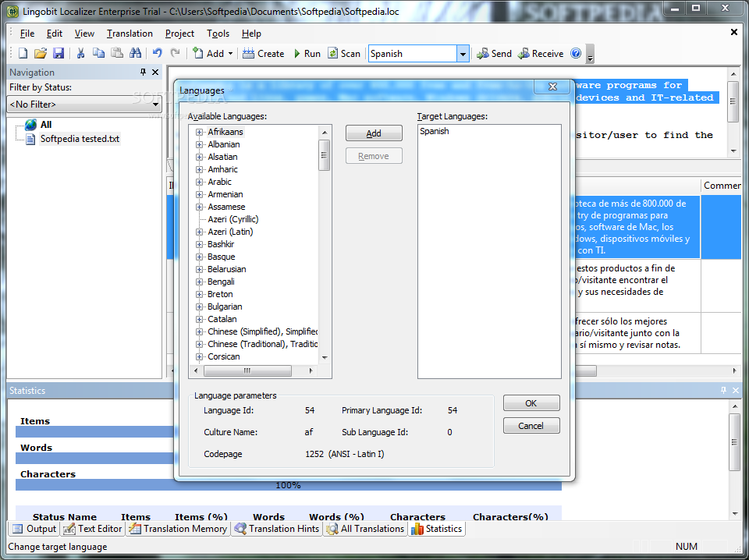Click Create in the toolbar

(x=263, y=54)
